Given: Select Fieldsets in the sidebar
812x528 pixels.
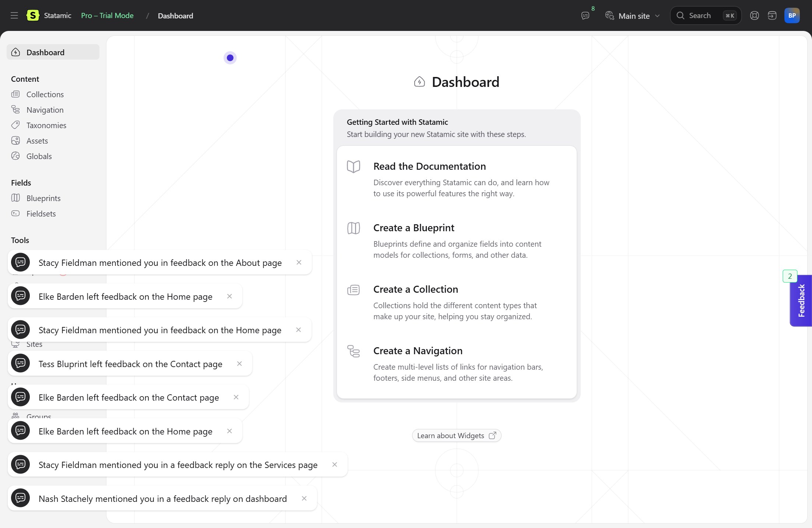Looking at the screenshot, I should tap(41, 214).
